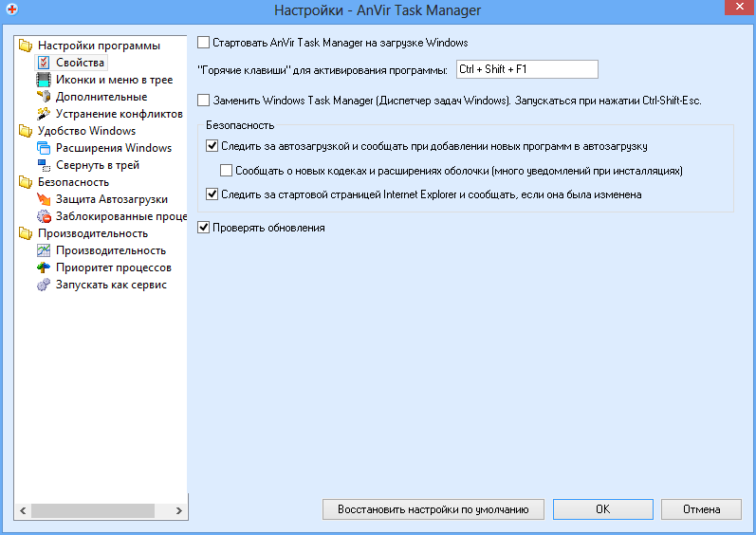Open Приоритет процессов settings page

pos(114,267)
